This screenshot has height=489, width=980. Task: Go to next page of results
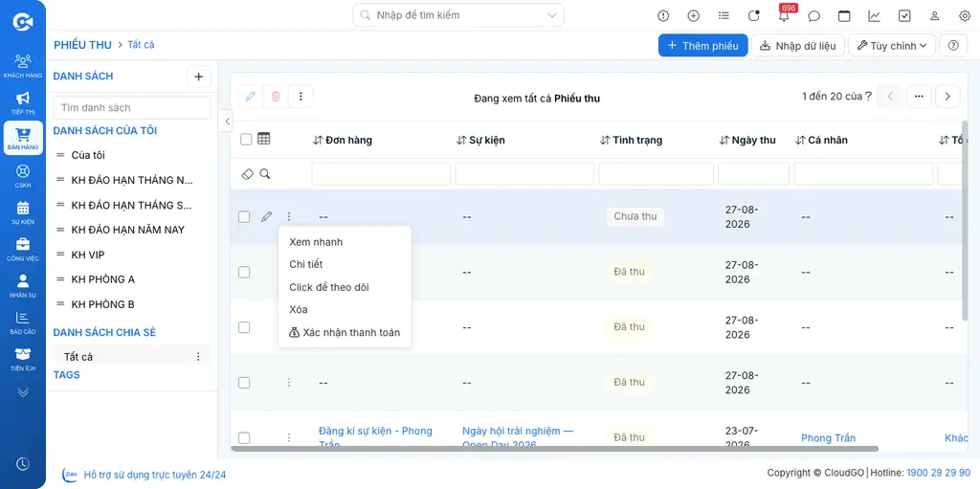(x=947, y=97)
